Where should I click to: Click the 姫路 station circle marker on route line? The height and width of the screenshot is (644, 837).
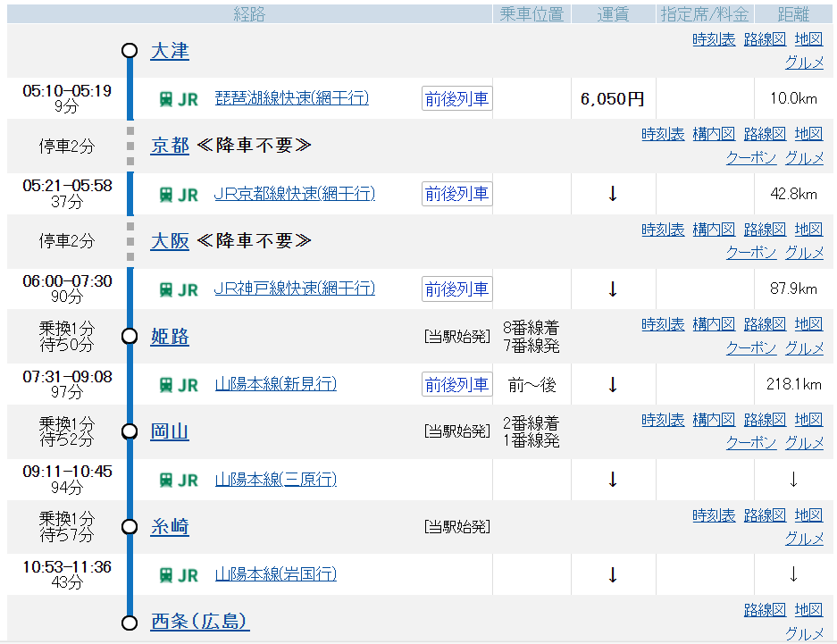(130, 336)
